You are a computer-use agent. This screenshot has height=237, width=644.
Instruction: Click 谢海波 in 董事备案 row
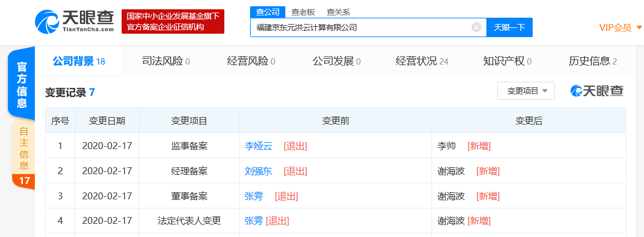pos(452,196)
